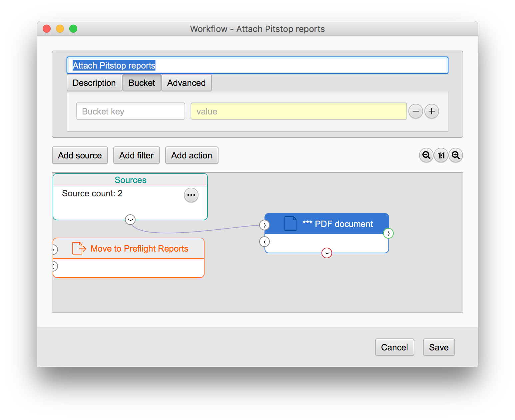Zoom out the workflow canvas
Screen dimensions: 515x420
point(426,155)
